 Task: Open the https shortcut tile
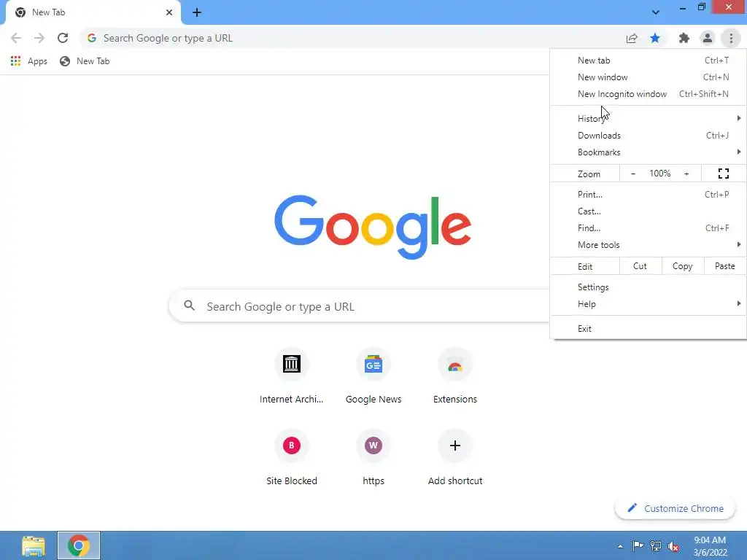point(373,459)
